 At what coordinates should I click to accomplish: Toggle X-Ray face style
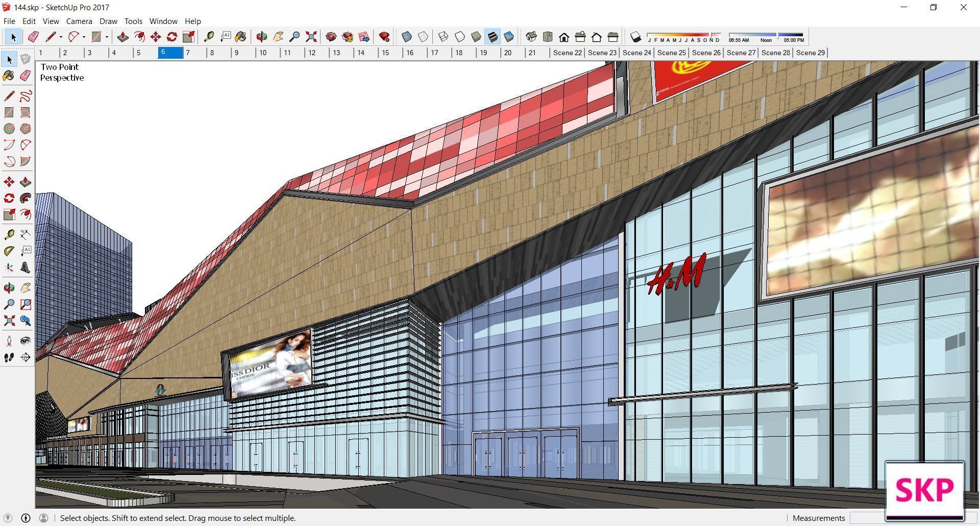coord(407,37)
